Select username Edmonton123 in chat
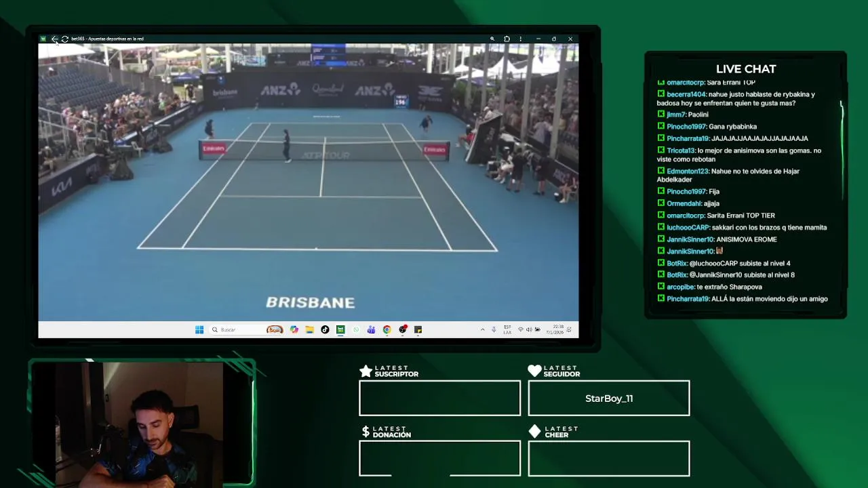The width and height of the screenshot is (868, 488). pyautogui.click(x=688, y=171)
